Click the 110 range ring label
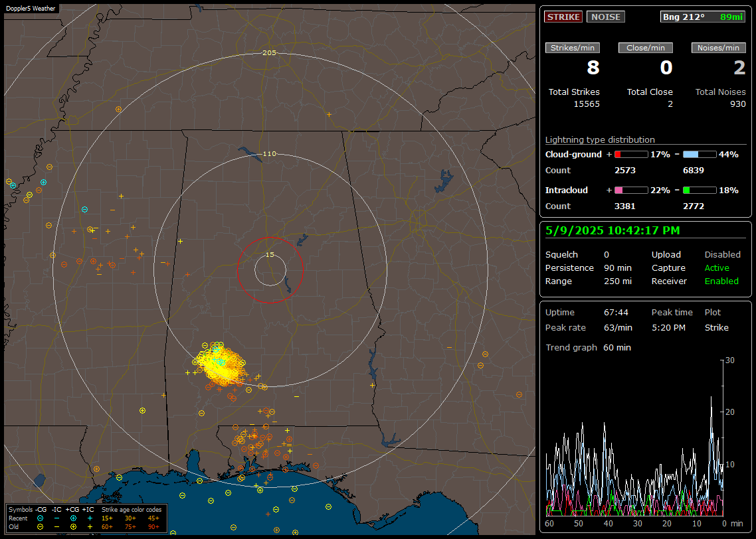Image resolution: width=756 pixels, height=539 pixels. pos(269,154)
